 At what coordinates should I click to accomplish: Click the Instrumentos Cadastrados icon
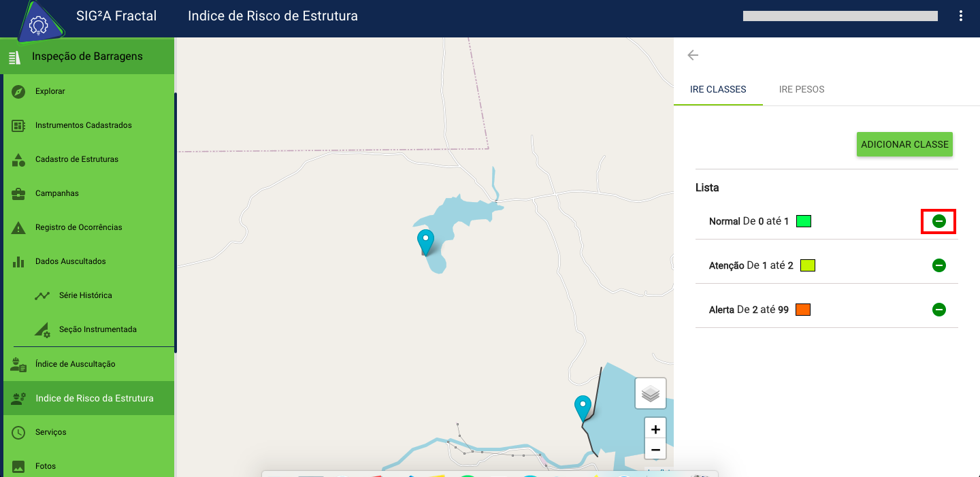(18, 126)
